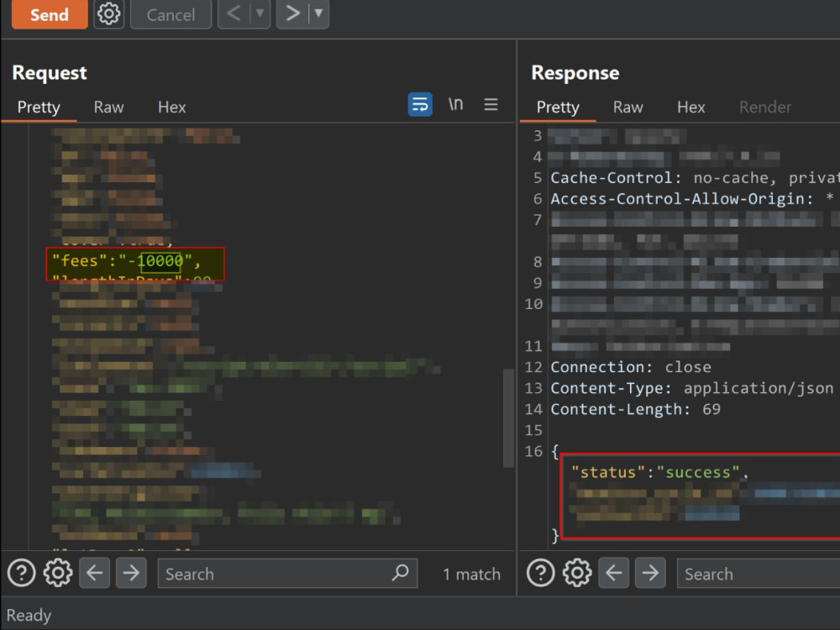Select the Request Pretty tab
Viewport: 840px width, 630px height.
[x=39, y=108]
